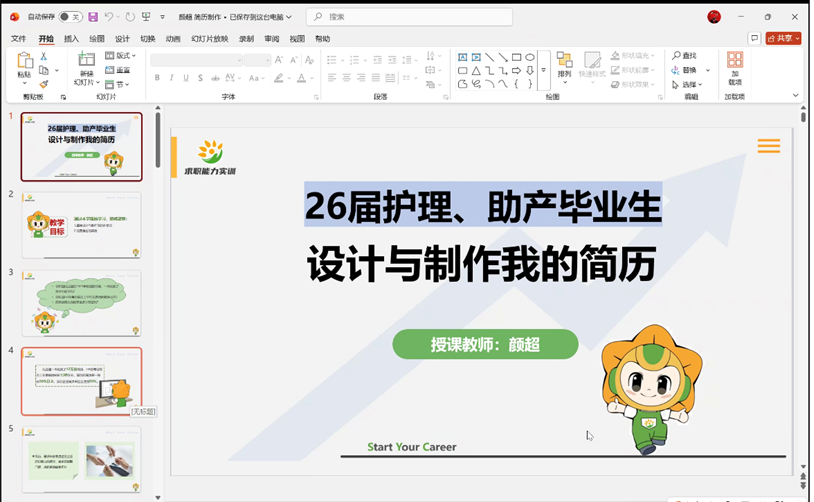Image resolution: width=814 pixels, height=502 pixels.
Task: Switch to the Slide Show (幻灯片放映) tab
Action: [208, 39]
